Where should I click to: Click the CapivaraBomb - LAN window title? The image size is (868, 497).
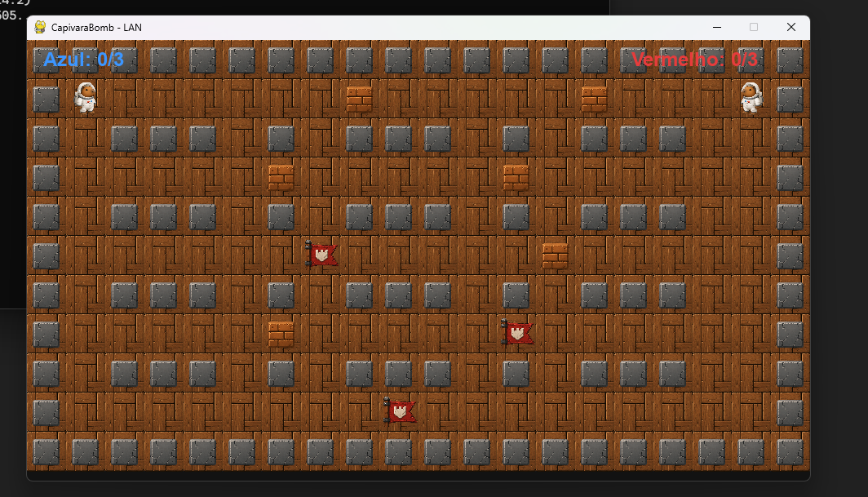click(97, 27)
